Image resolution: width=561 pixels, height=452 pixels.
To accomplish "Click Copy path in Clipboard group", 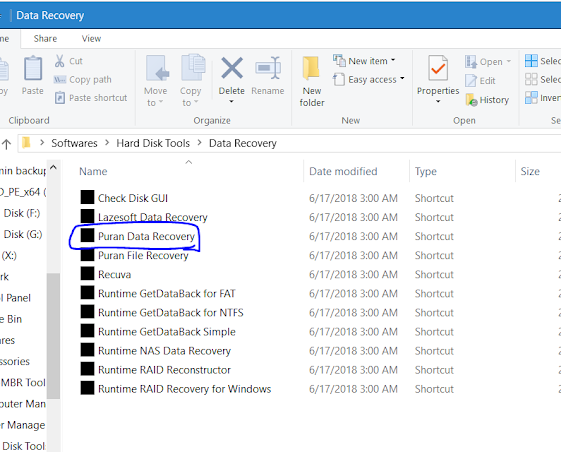I will click(x=83, y=79).
